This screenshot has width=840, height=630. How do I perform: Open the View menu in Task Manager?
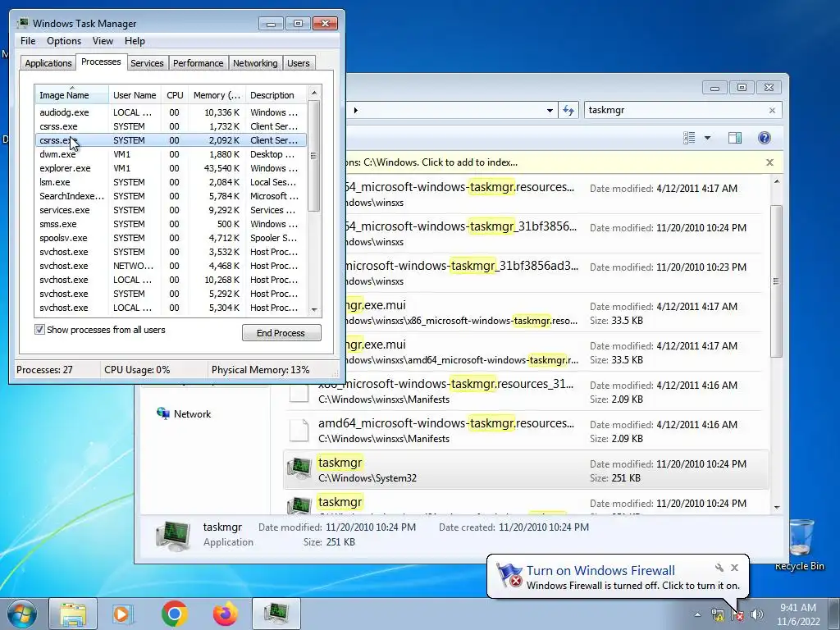tap(103, 41)
